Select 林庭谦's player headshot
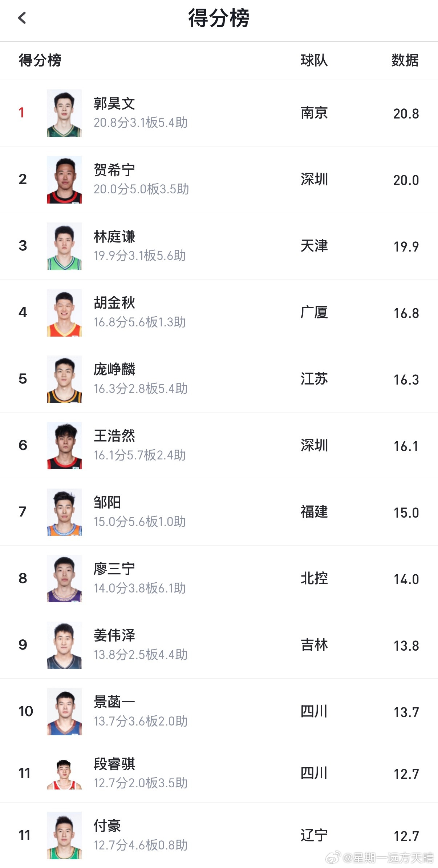Screen dimensions: 438x868 64,246
